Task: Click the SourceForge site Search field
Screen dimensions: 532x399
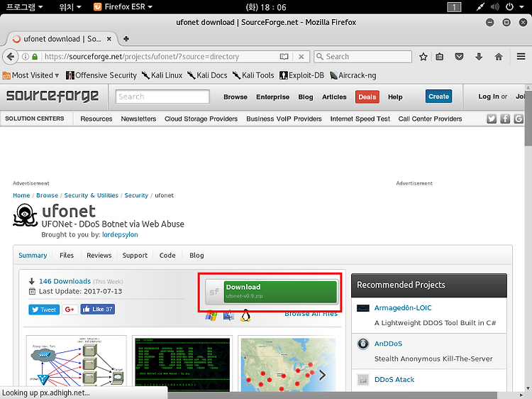Action: [162, 97]
